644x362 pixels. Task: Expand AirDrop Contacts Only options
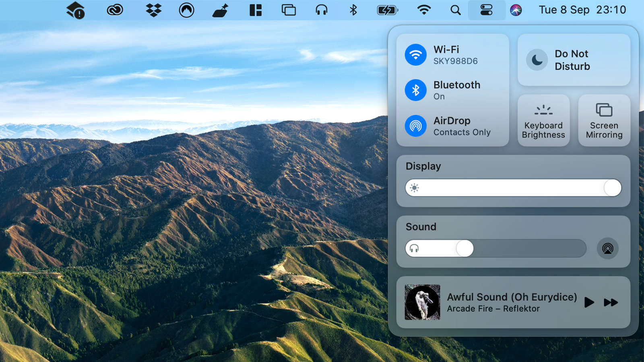tap(462, 126)
